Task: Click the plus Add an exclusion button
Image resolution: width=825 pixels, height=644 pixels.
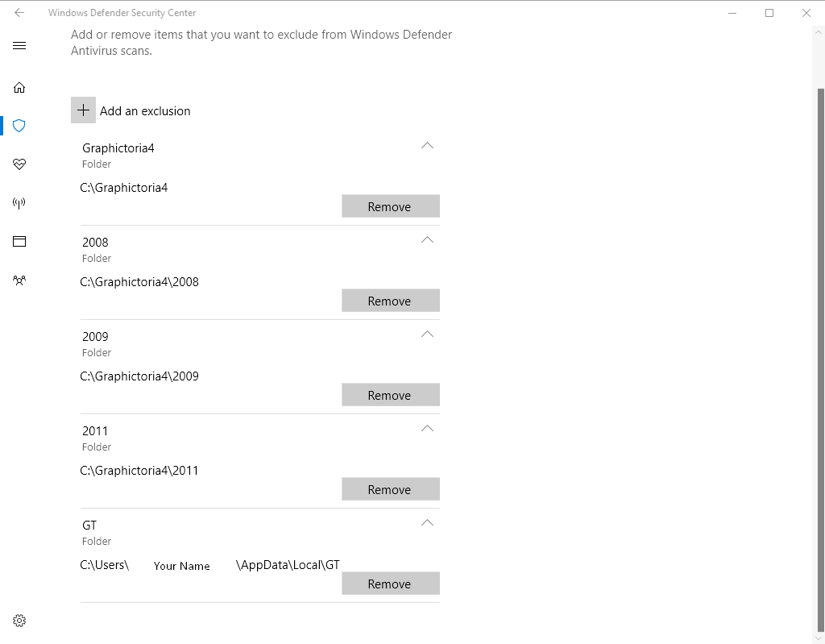Action: [83, 110]
